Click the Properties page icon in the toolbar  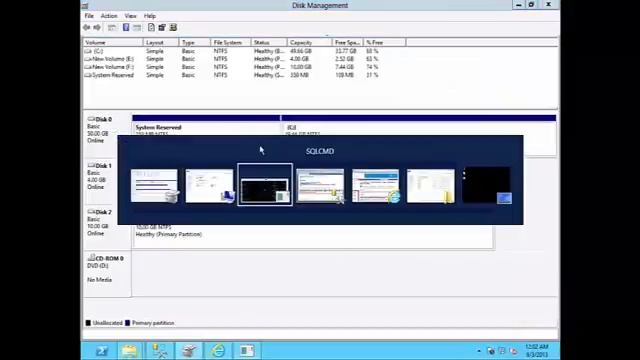pos(151,27)
